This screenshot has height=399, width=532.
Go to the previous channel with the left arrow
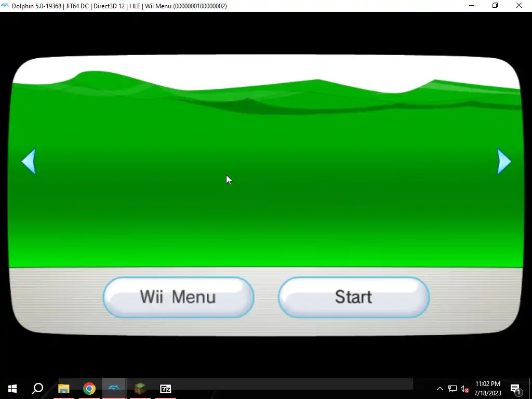pyautogui.click(x=29, y=162)
